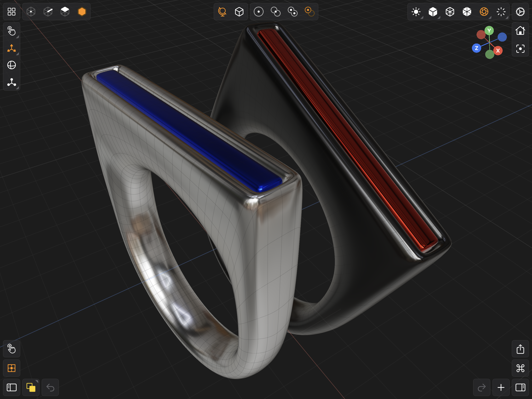Open settings gear in top-right
The image size is (532, 399).
[x=520, y=12]
